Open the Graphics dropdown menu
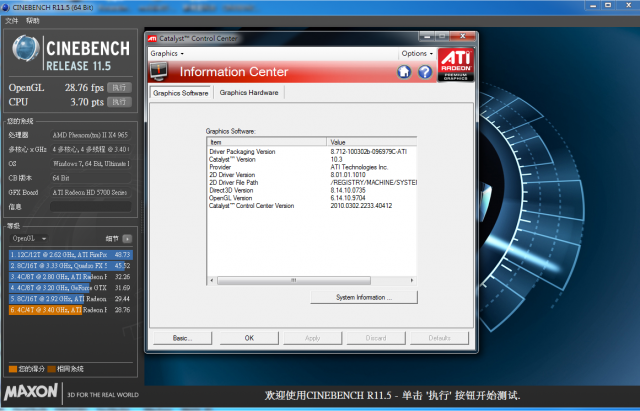 pos(167,53)
